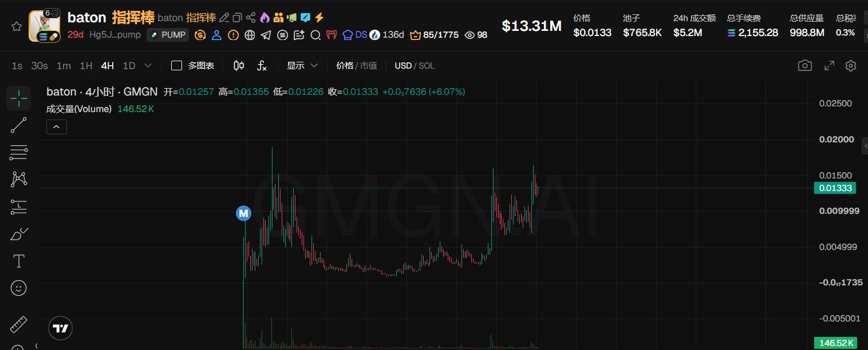Copy the token name with the copy icon
The width and height of the screenshot is (868, 350).
click(237, 18)
